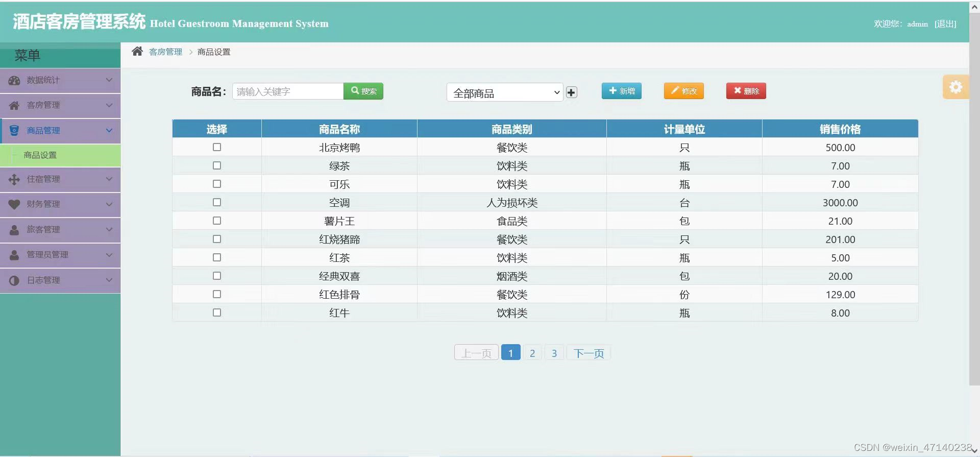Click the orange 修改 button
This screenshot has width=980, height=457.
pos(684,91)
